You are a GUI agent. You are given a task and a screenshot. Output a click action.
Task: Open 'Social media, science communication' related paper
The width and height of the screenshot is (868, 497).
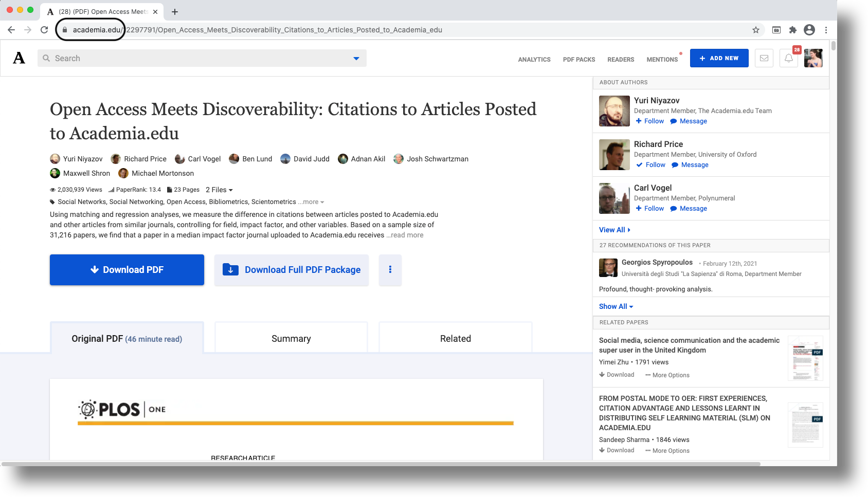coord(689,345)
